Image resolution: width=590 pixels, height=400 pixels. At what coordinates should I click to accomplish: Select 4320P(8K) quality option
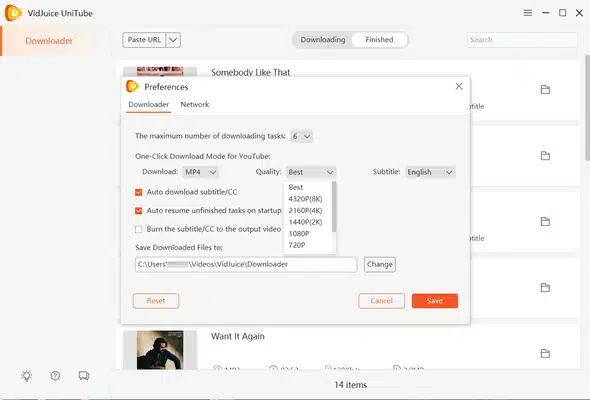(x=305, y=199)
